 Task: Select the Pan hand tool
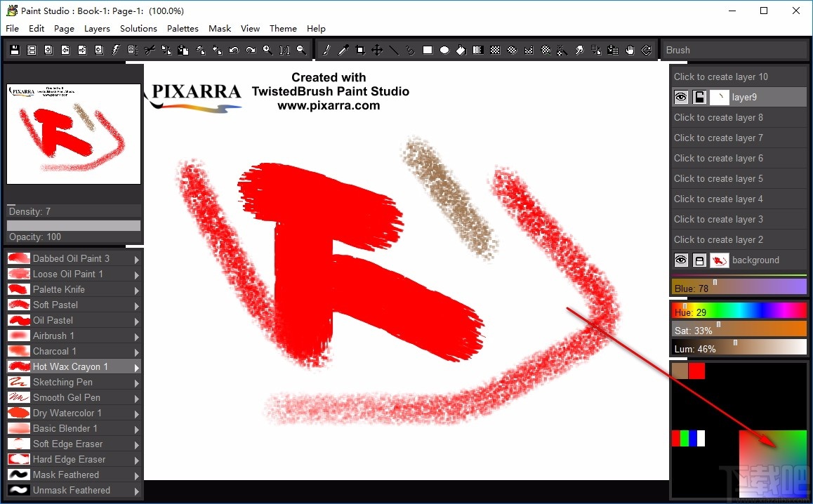pos(630,49)
